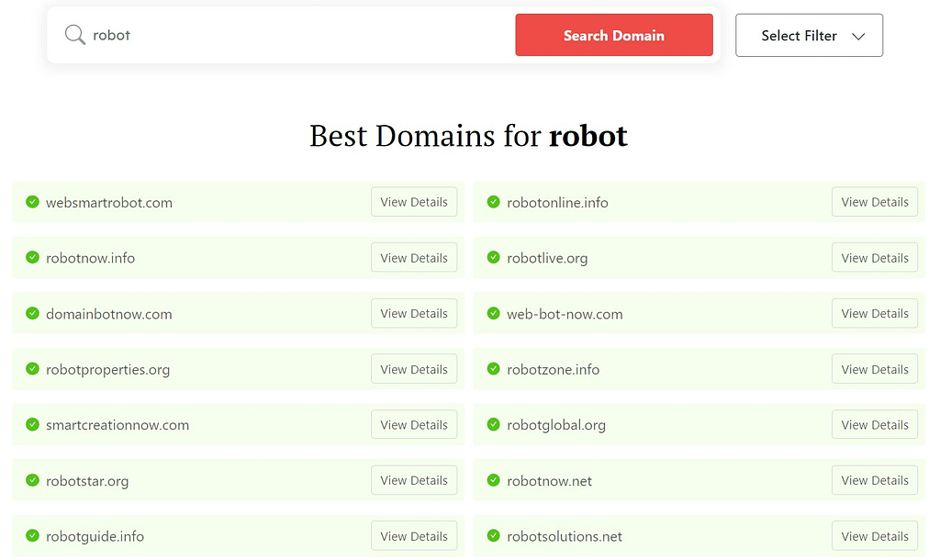Select the robotstar.org domain name
Image resolution: width=940 pixels, height=560 pixels.
(x=85, y=480)
